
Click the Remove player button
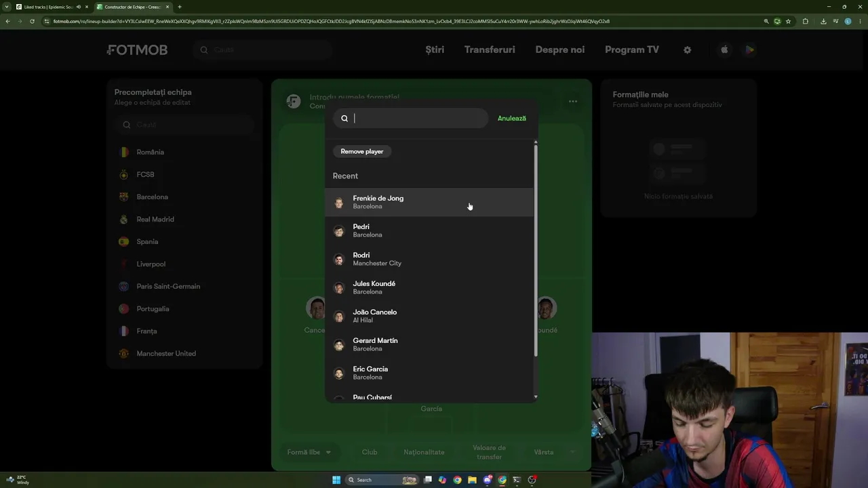(x=362, y=151)
